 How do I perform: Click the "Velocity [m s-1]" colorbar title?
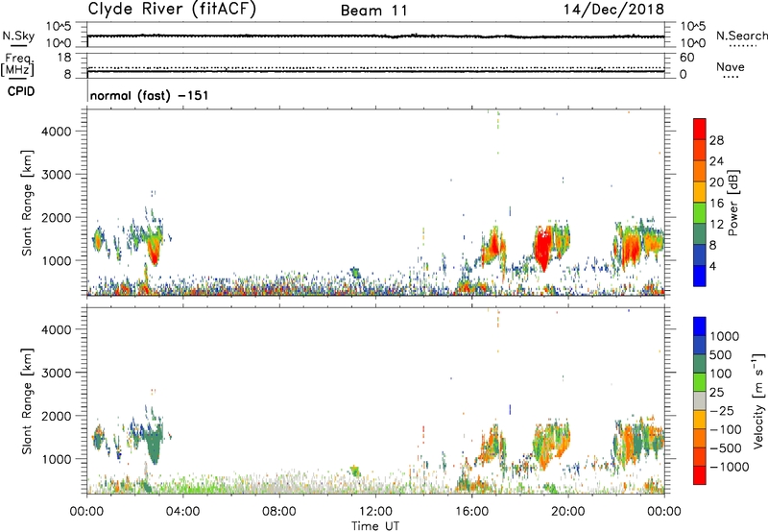click(758, 399)
